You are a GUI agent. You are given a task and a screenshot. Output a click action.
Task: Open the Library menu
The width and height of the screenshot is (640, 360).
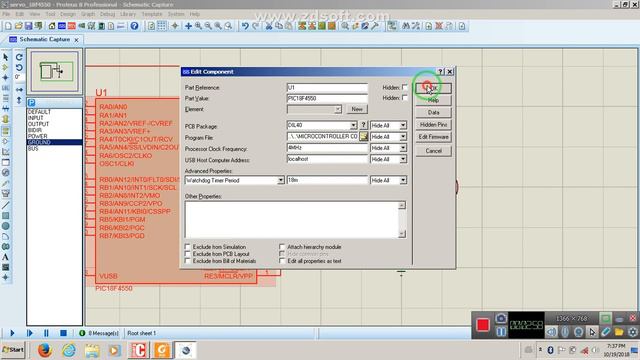[x=128, y=14]
